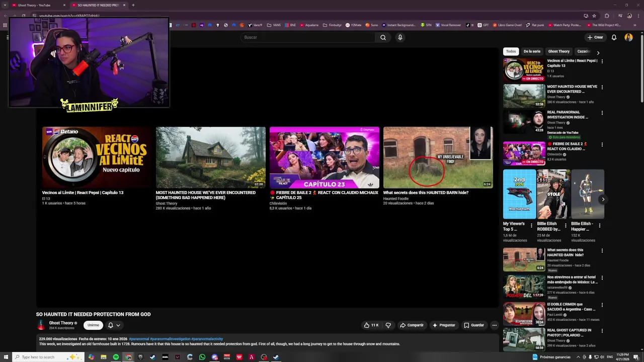The height and width of the screenshot is (362, 644).
Task: Open options for What secrets HAUNTED BARN sidebar video
Action: click(x=602, y=250)
